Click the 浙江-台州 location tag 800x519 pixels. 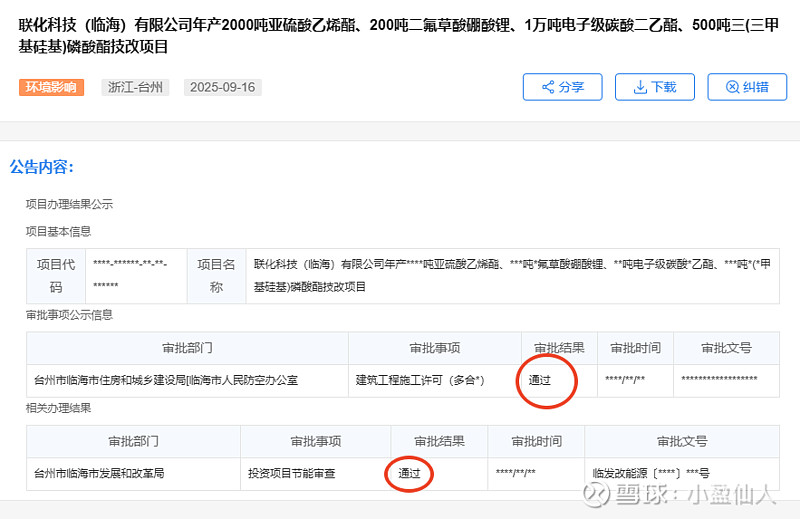(x=135, y=87)
